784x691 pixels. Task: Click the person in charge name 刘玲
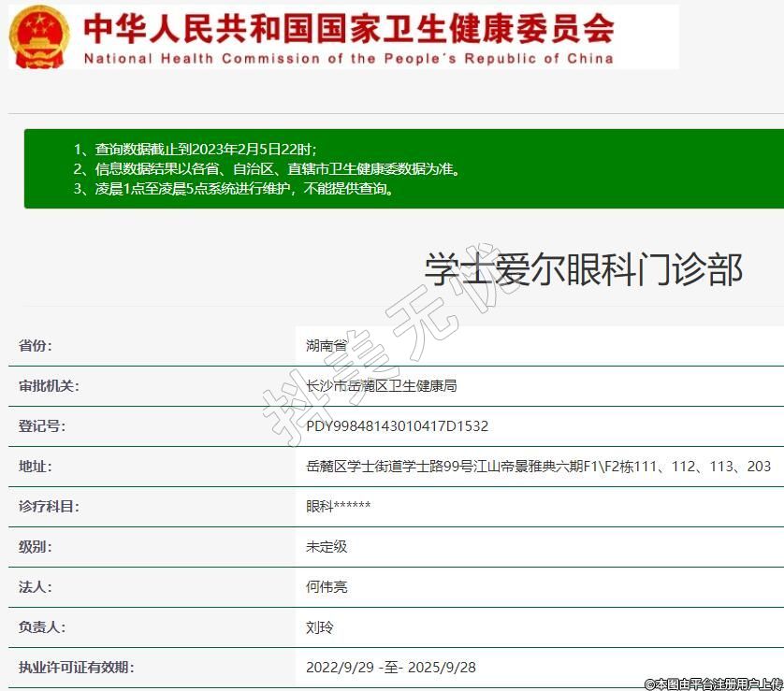[x=319, y=627]
